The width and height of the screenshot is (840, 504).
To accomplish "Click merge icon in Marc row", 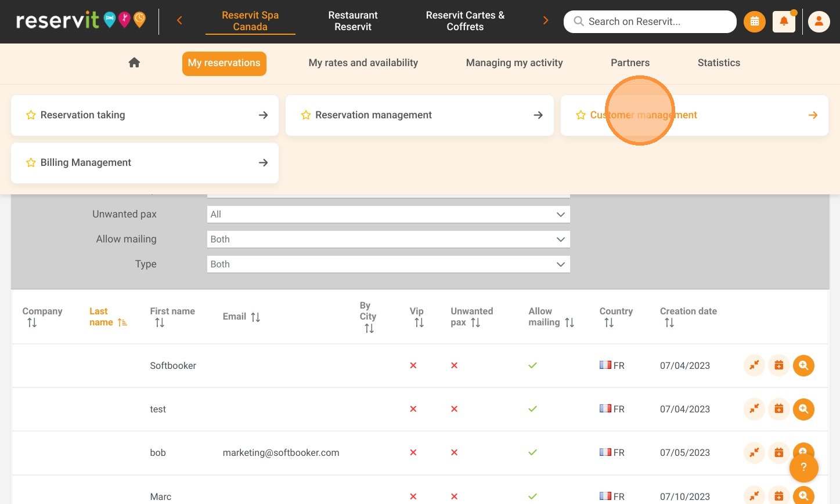I will coord(754,496).
